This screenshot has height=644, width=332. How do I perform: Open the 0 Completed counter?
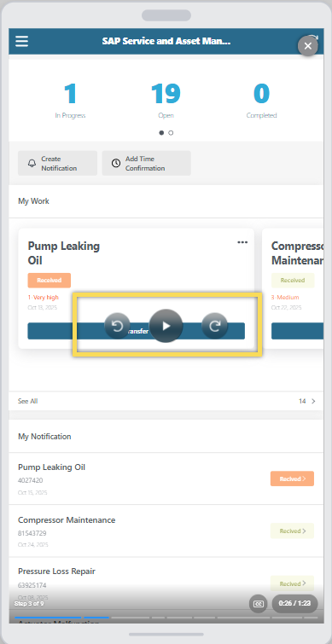[x=261, y=100]
